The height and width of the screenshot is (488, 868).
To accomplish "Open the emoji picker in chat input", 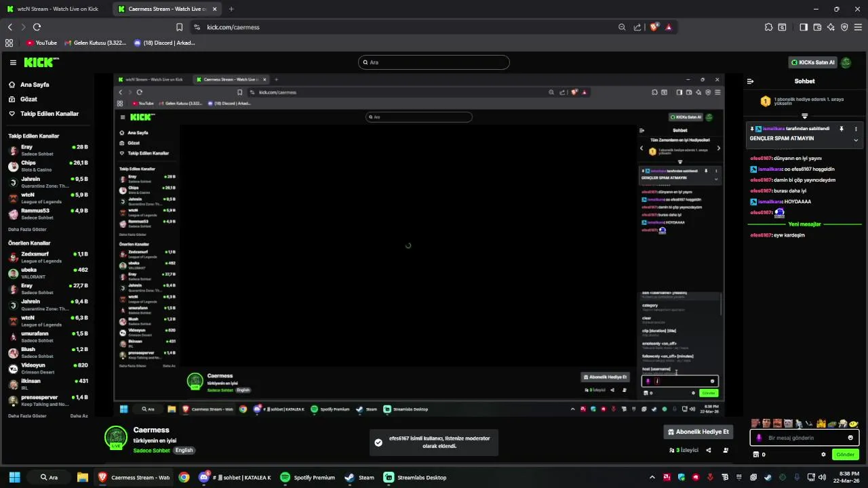I will [850, 438].
